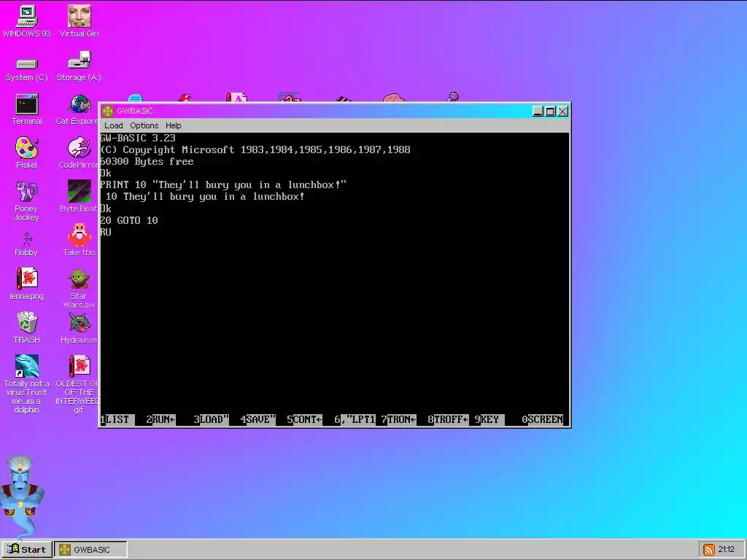Open the Load menu in GWBASIC

(x=113, y=125)
